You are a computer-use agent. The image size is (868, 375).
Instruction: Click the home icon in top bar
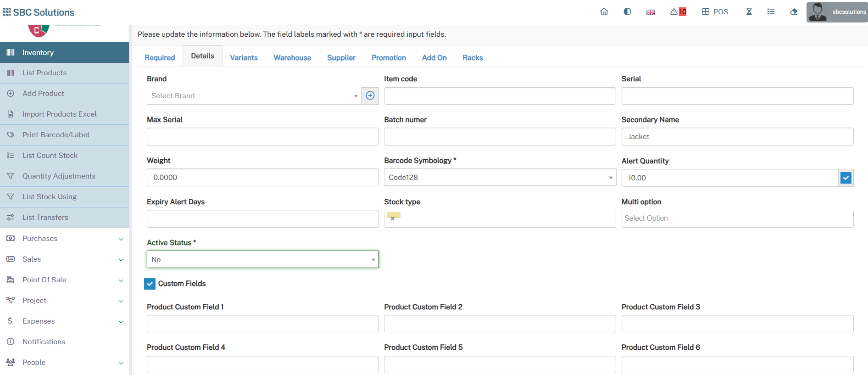pyautogui.click(x=604, y=12)
